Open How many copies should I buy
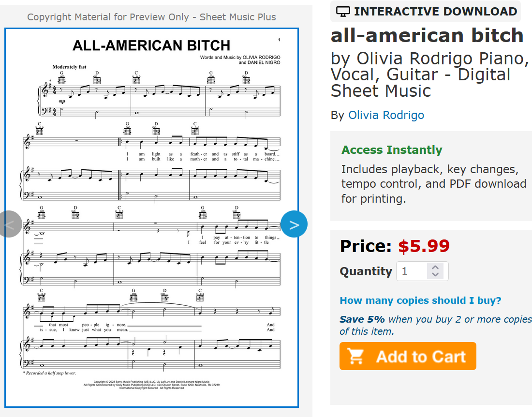Image resolution: width=532 pixels, height=417 pixels. click(420, 300)
